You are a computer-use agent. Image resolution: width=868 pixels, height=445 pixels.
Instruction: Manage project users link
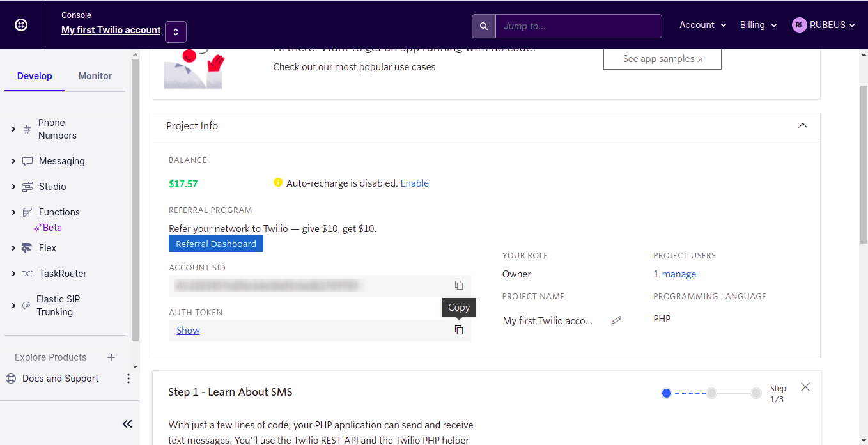[x=679, y=274]
